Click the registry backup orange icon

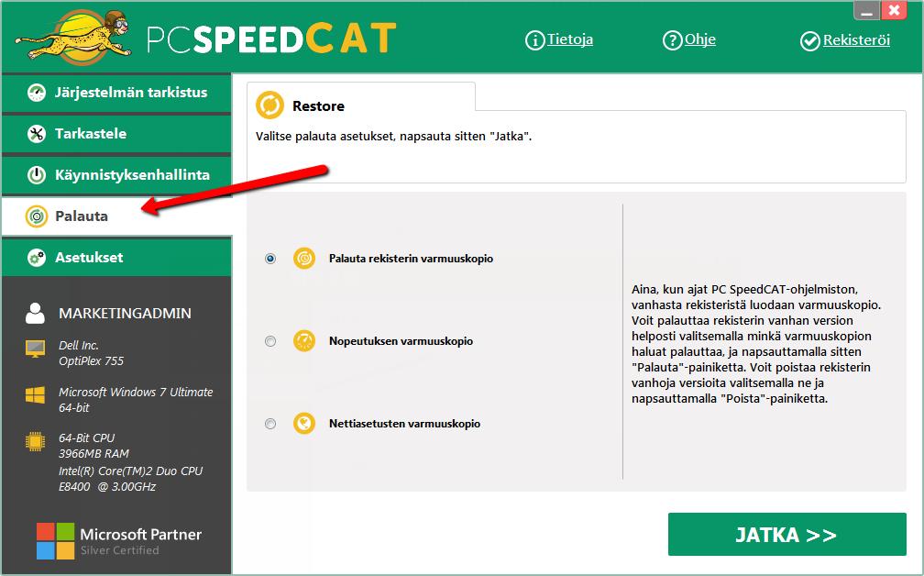pos(304,259)
